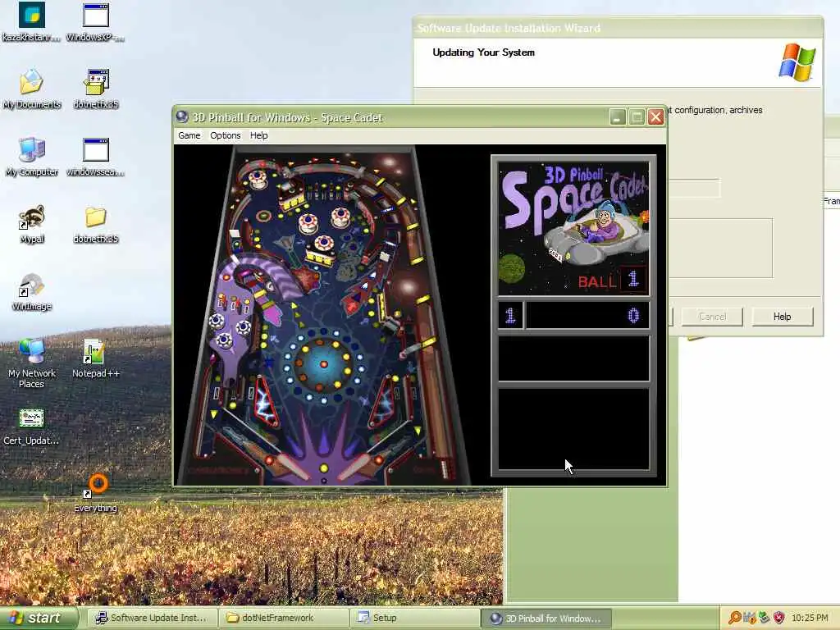Select the kazakhstanr... desktop icon
Screen dimensions: 840x630
(x=32, y=22)
